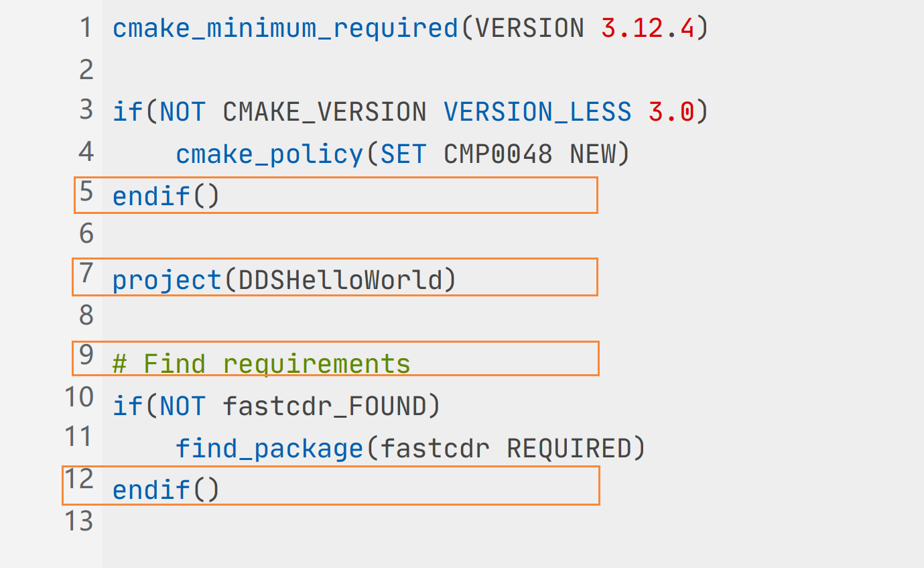The image size is (924, 568).
Task: Click line number 12 in the gutter
Action: coord(78,479)
